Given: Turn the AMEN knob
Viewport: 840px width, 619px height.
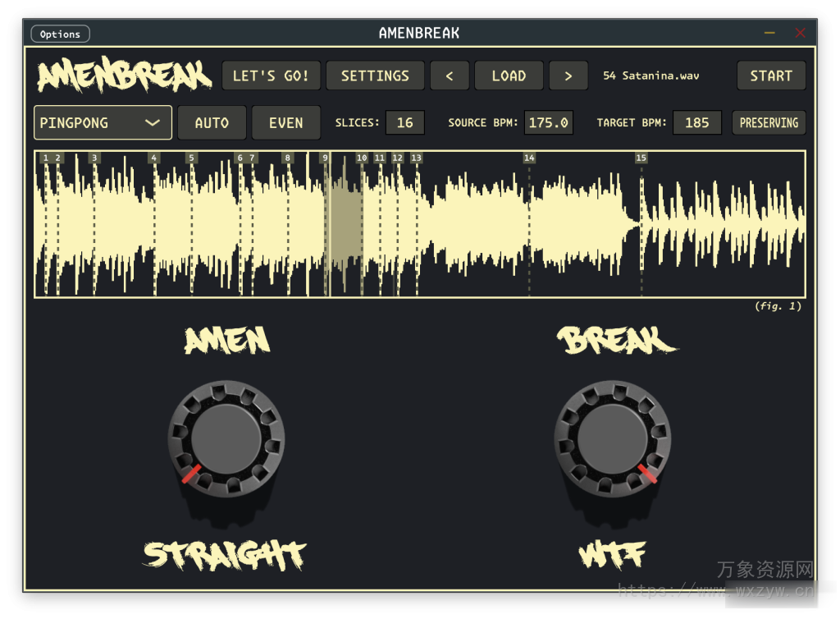Looking at the screenshot, I should pyautogui.click(x=226, y=439).
